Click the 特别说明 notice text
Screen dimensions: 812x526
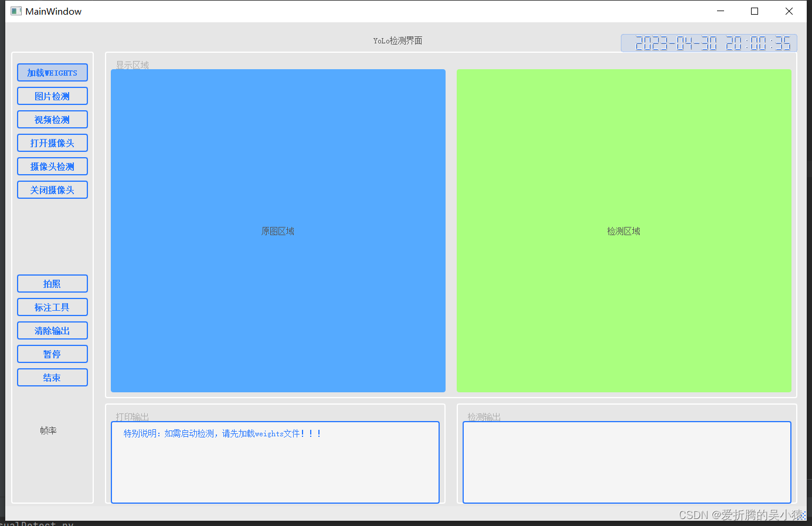pos(222,433)
